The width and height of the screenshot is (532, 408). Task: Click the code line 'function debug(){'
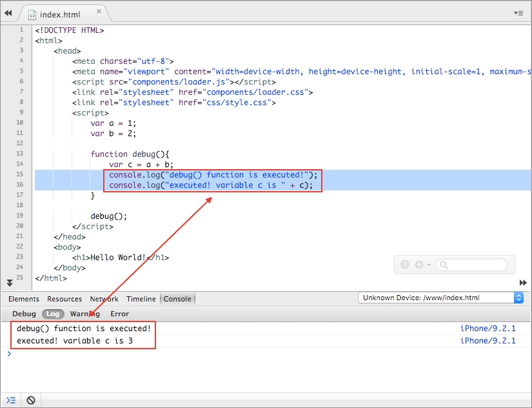(130, 154)
